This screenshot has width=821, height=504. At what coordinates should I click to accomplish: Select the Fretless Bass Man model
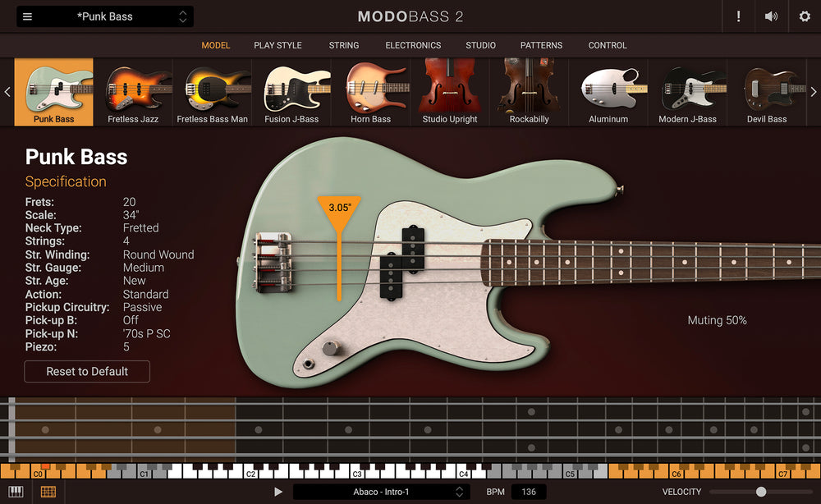coord(212,92)
